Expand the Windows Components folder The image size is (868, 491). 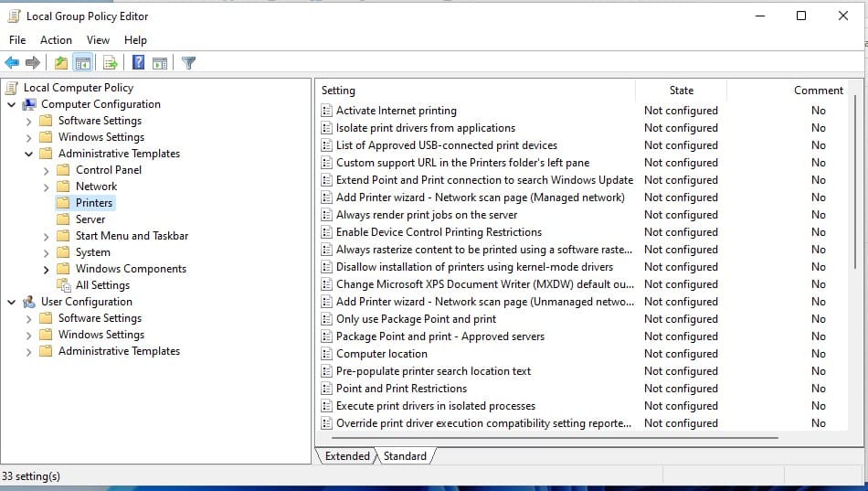[47, 269]
